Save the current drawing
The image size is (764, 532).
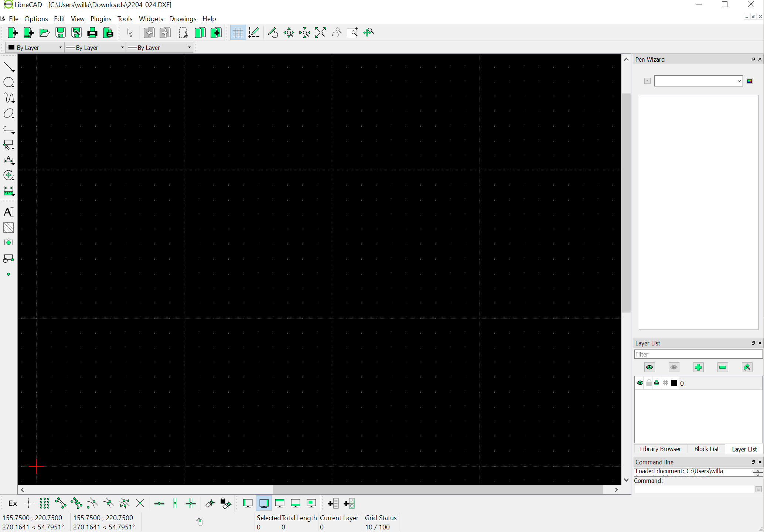(61, 33)
